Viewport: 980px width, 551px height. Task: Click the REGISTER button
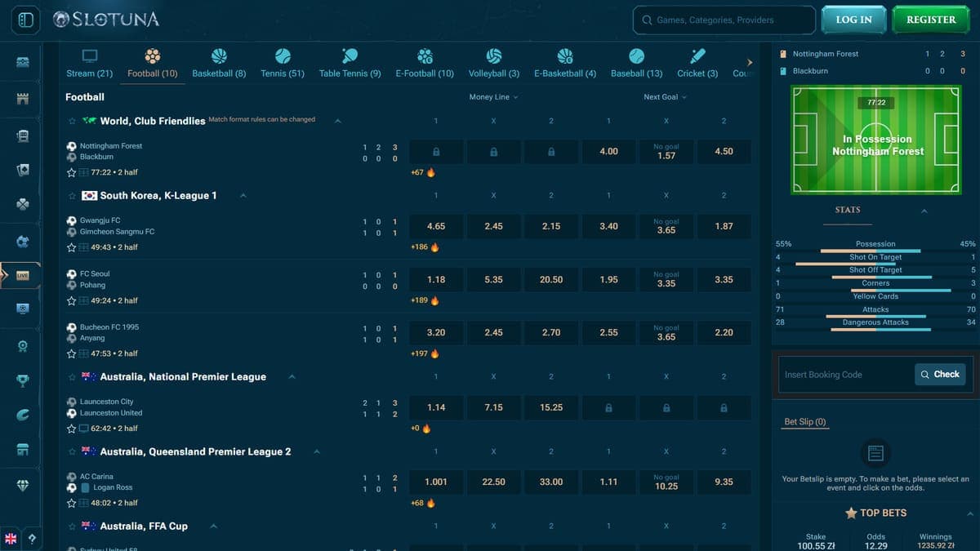pos(931,20)
